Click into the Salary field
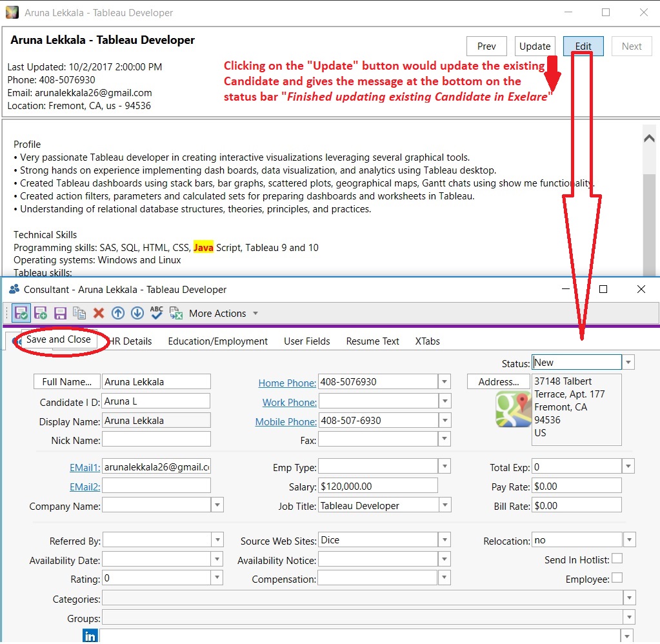 [x=378, y=486]
